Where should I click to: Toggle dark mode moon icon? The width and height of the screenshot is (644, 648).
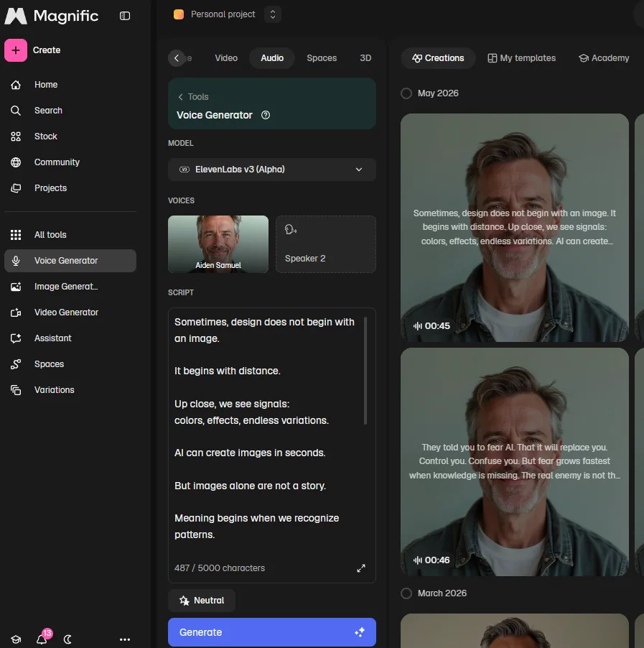click(67, 639)
